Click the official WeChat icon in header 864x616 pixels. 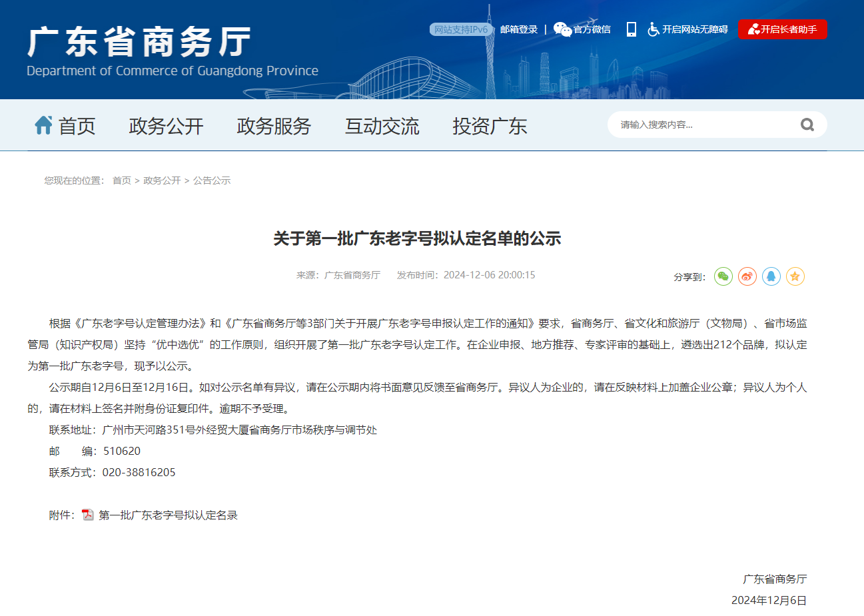tap(562, 29)
